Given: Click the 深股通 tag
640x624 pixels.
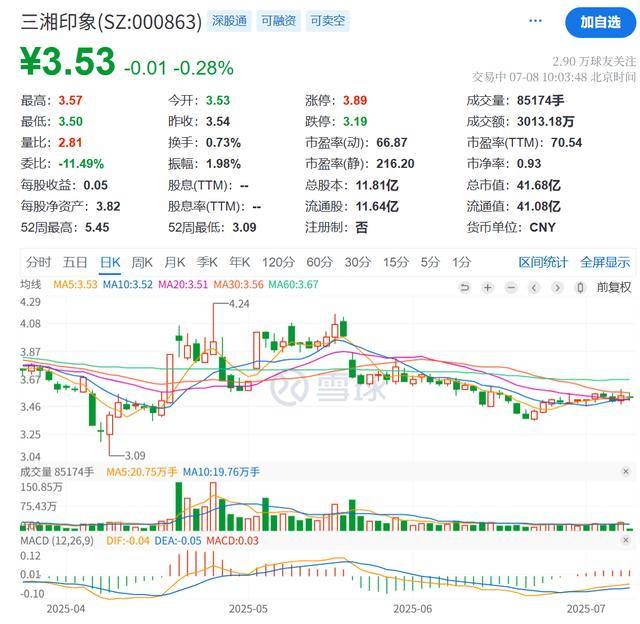Looking at the screenshot, I should click(229, 21).
